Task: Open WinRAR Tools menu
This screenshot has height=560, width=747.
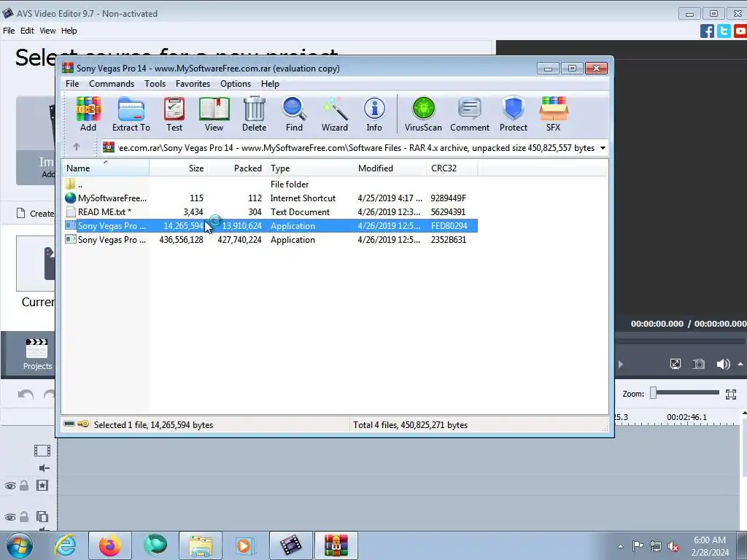Action: click(155, 84)
